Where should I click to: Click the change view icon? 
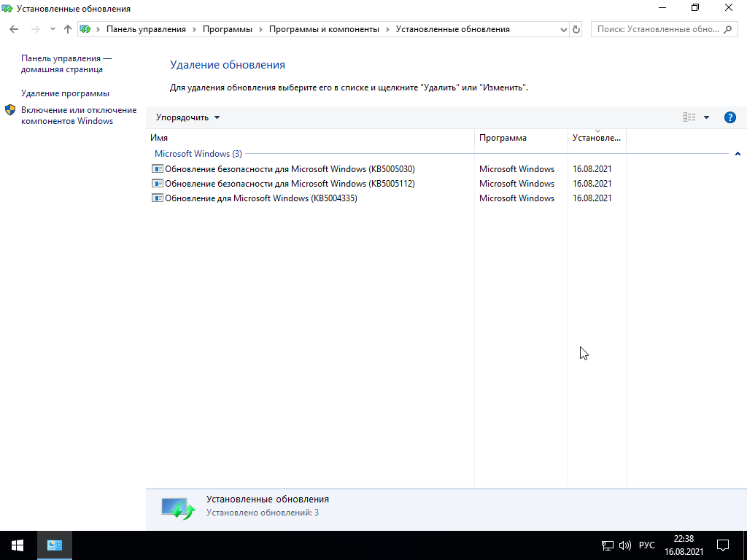[689, 117]
